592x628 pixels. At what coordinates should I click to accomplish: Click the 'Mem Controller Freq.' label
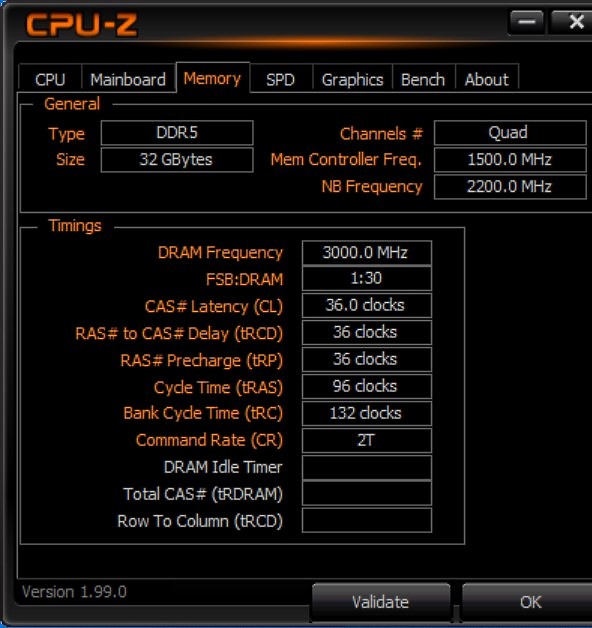pos(346,159)
